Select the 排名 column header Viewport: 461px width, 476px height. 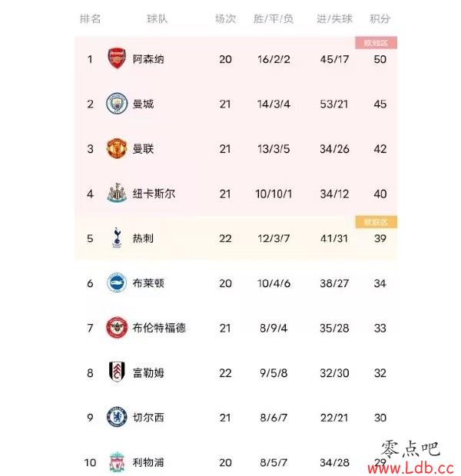point(90,19)
